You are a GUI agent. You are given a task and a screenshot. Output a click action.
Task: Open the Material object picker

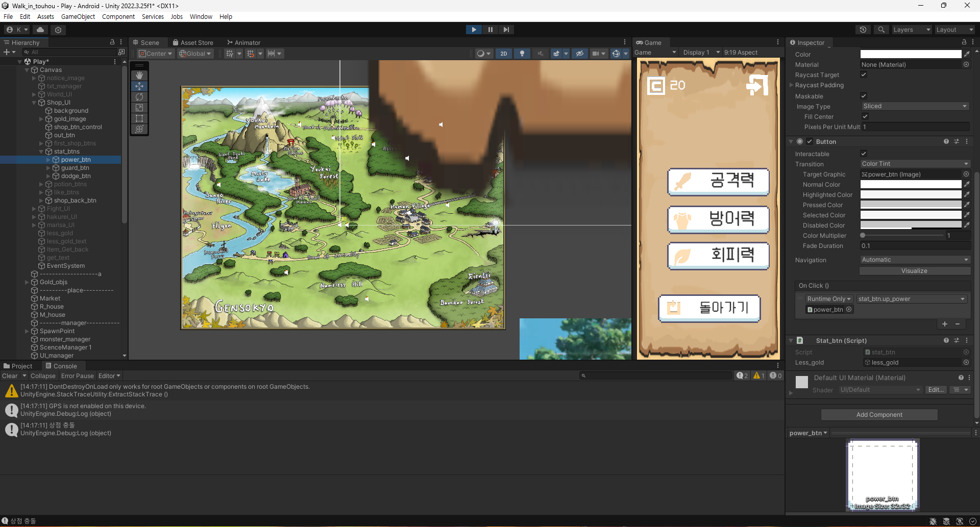[966, 65]
